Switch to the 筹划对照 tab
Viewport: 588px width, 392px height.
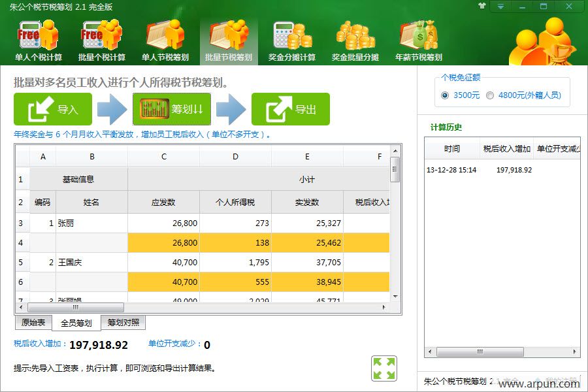tap(123, 322)
